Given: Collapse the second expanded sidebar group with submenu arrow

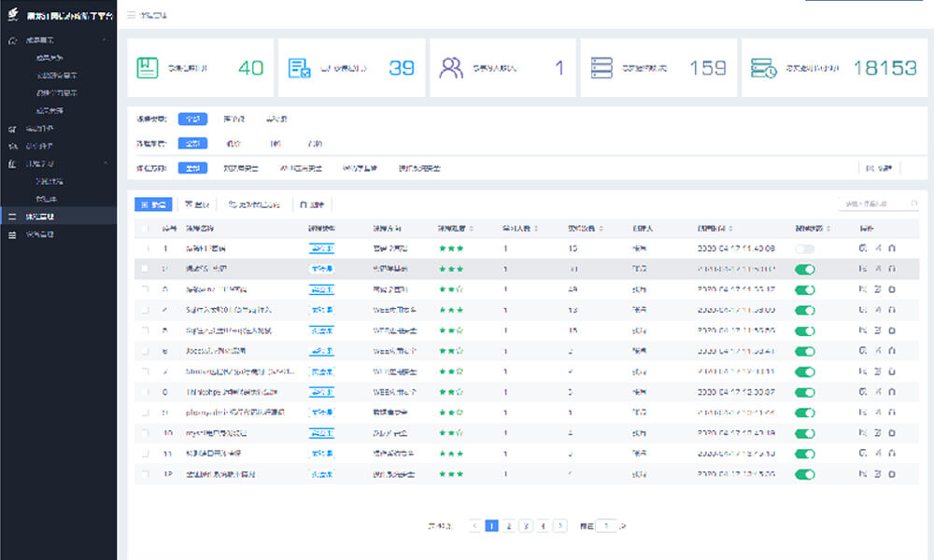Looking at the screenshot, I should point(104,163).
